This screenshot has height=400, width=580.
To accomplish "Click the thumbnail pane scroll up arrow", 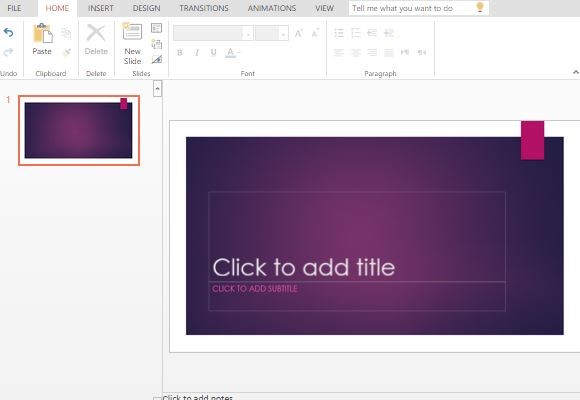I will [x=157, y=88].
